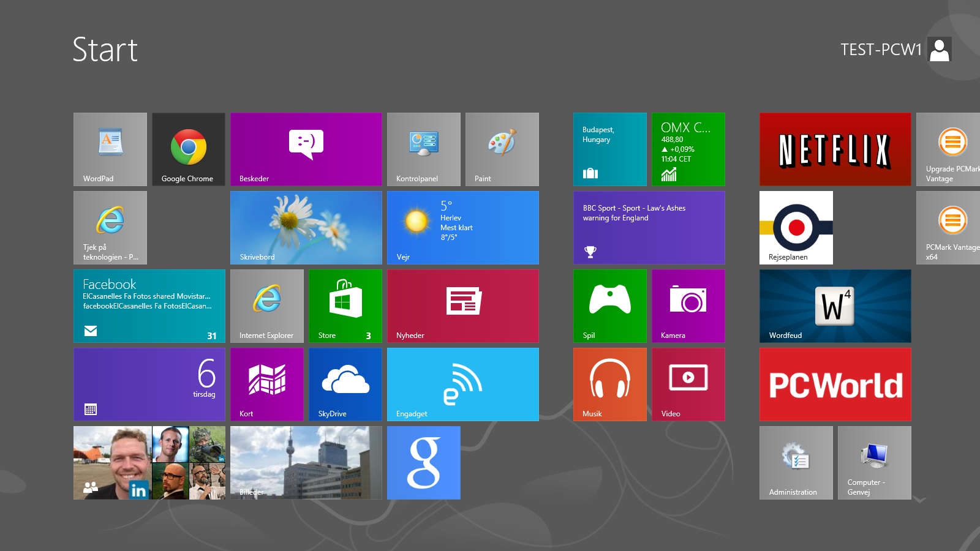Launch the Video tile
Image resolution: width=980 pixels, height=551 pixels.
click(x=688, y=384)
